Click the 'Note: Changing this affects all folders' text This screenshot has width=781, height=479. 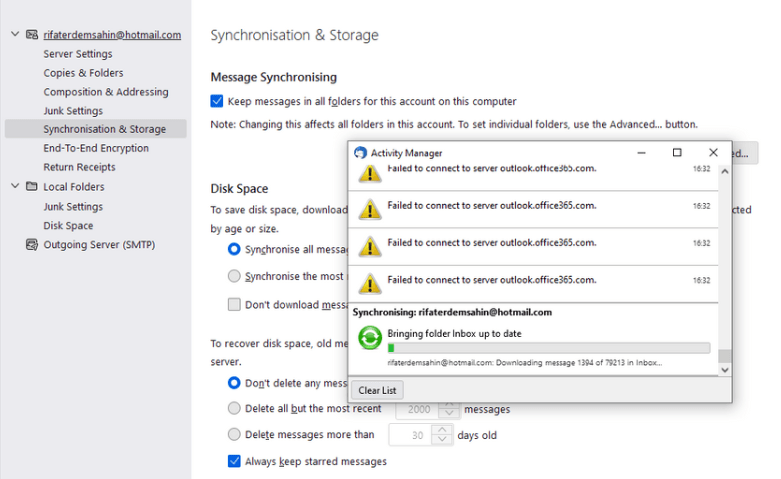click(x=454, y=124)
